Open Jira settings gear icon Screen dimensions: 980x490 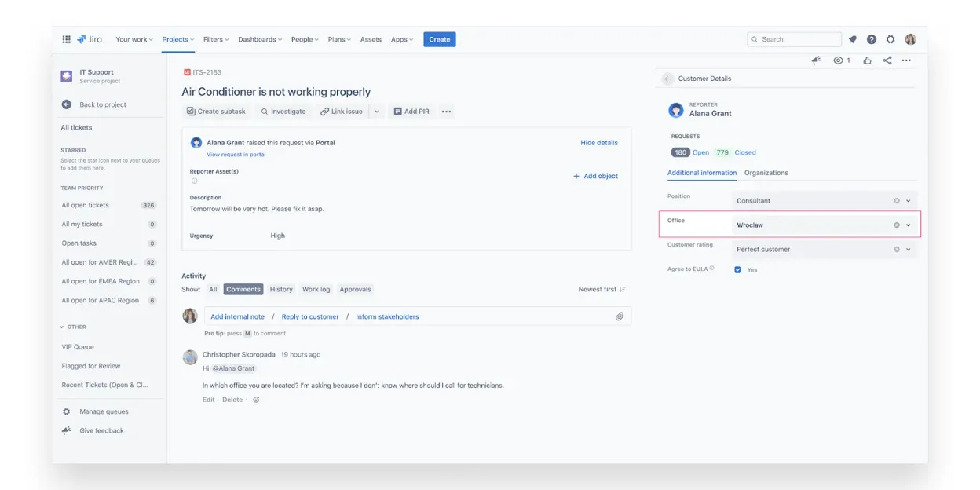[890, 39]
